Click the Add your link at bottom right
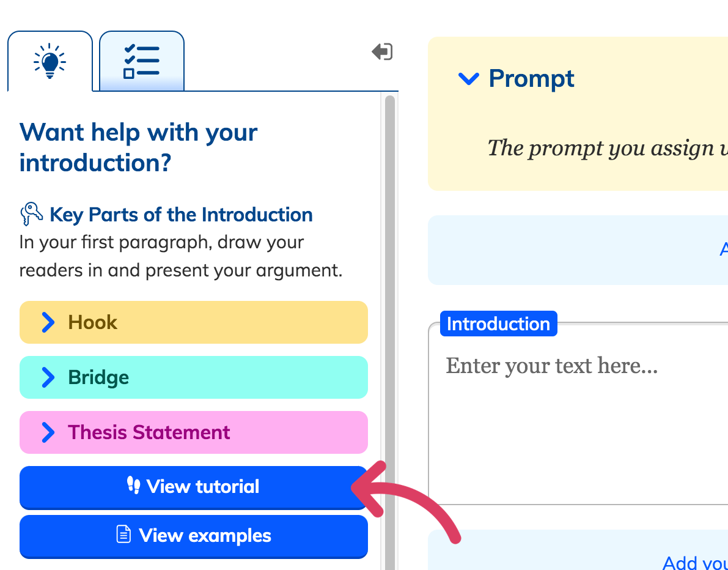 (x=695, y=562)
